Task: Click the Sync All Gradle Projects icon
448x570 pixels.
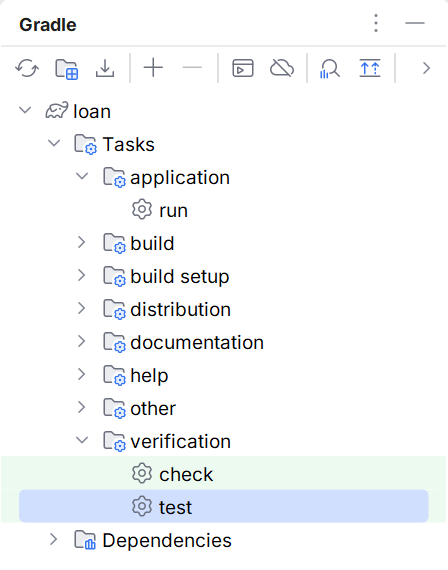Action: coord(27,68)
